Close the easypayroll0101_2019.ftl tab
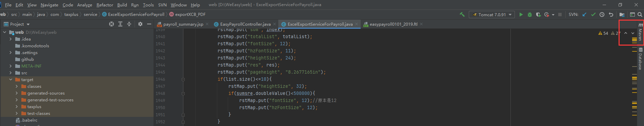The image size is (644, 126). point(421,24)
